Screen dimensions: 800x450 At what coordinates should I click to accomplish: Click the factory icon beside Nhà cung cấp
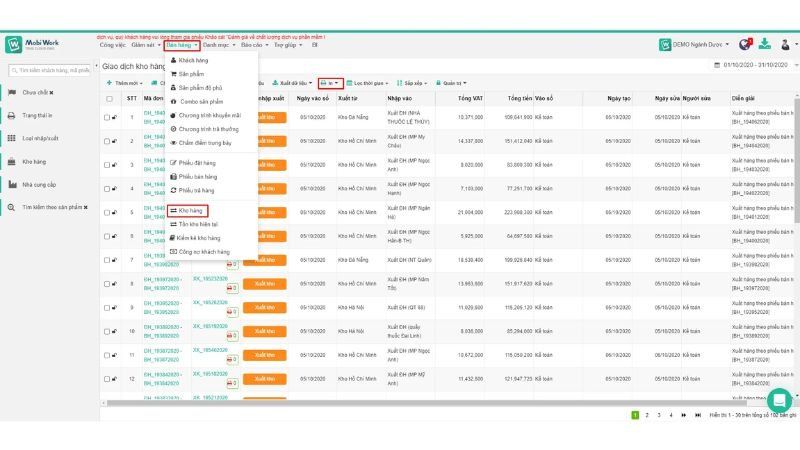[12, 185]
